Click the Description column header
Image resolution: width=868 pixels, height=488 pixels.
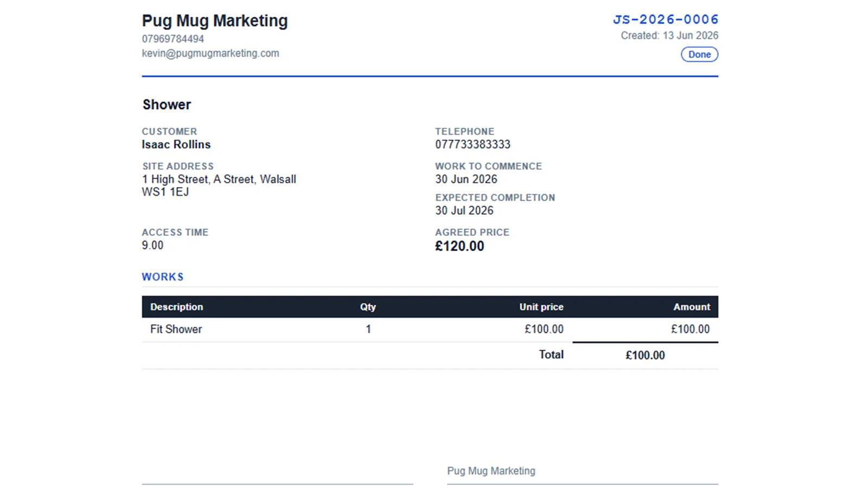point(176,307)
